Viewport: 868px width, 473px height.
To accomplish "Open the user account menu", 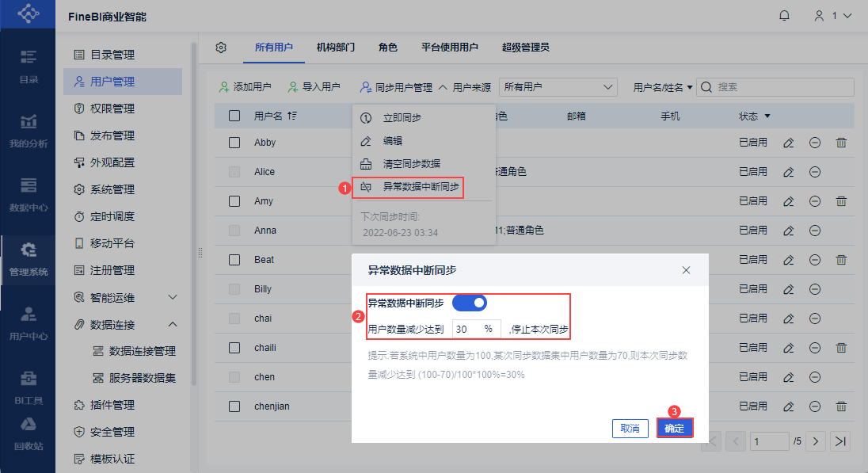I will pyautogui.click(x=832, y=16).
